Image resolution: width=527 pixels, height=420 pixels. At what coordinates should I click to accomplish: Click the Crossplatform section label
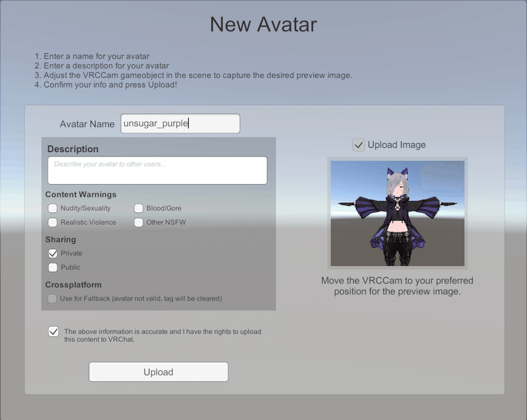[x=73, y=285]
